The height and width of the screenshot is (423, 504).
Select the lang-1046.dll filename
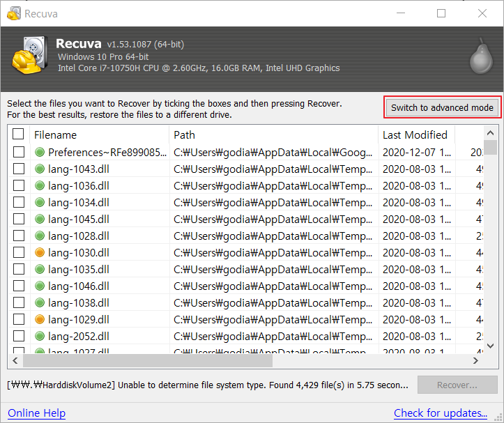[x=79, y=286]
